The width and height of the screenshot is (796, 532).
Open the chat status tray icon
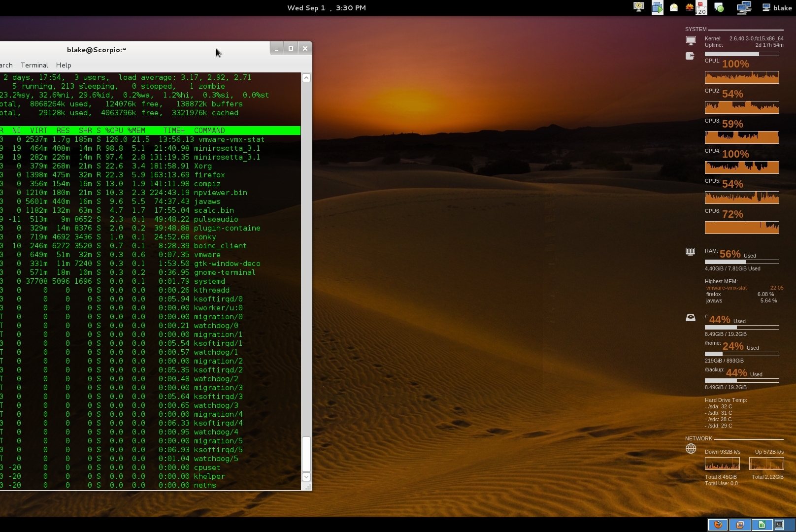click(x=719, y=7)
